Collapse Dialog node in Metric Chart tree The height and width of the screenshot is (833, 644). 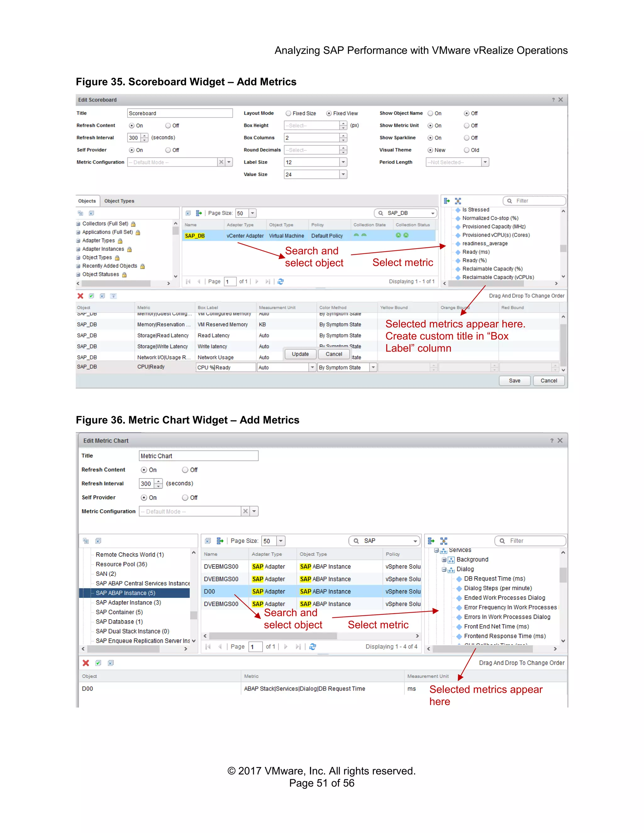444,570
